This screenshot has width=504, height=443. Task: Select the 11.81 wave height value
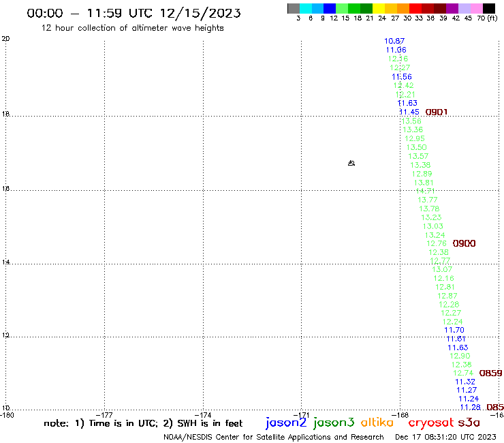click(x=456, y=339)
